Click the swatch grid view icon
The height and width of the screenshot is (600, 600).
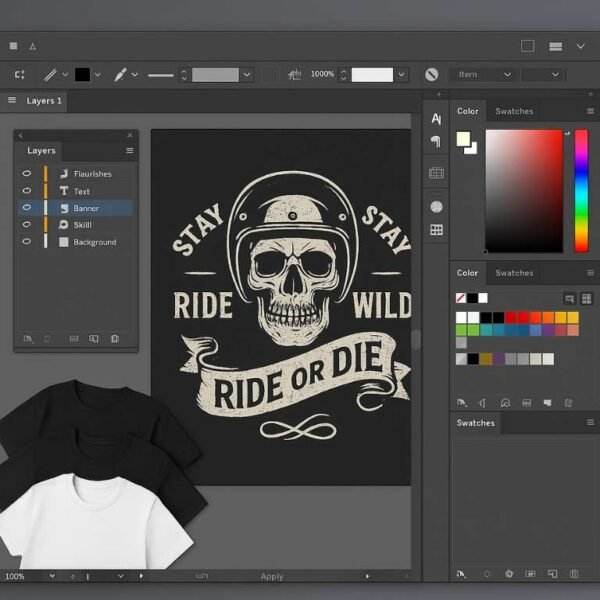click(586, 298)
